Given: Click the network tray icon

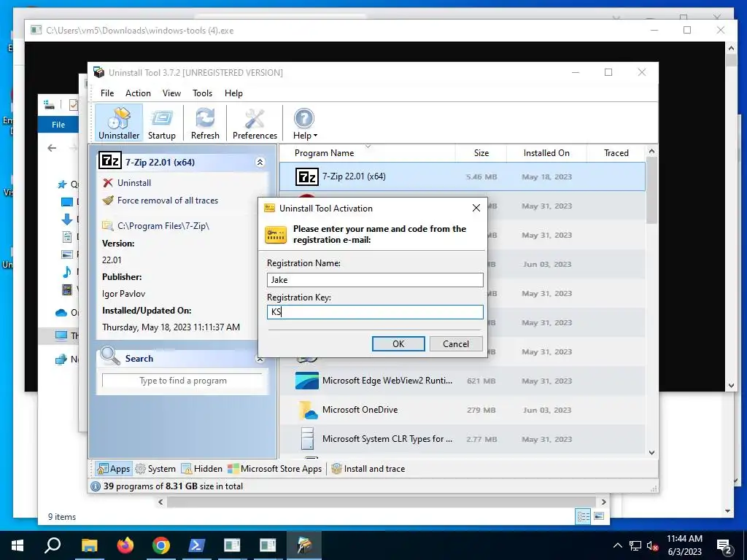Looking at the screenshot, I should tap(635, 545).
